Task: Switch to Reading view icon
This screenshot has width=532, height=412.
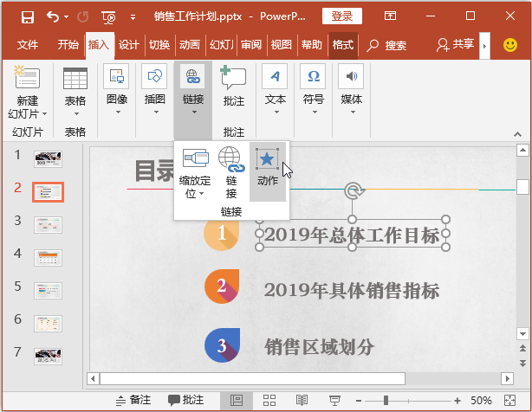Action: click(302, 401)
